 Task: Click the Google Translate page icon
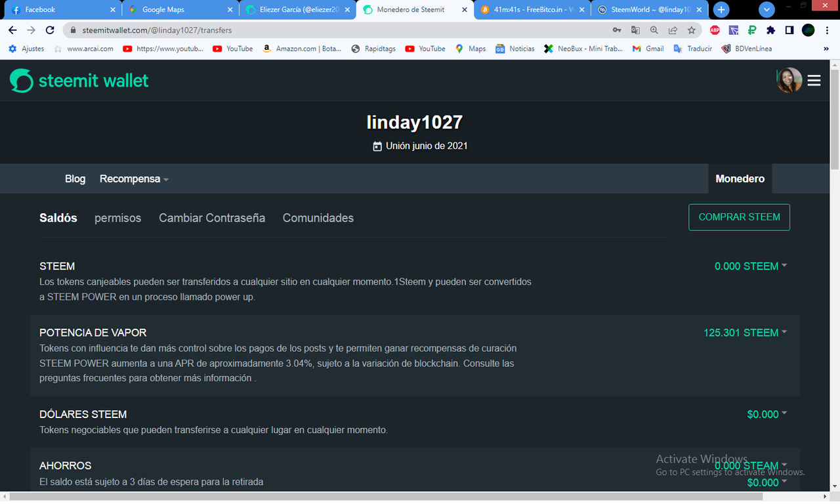point(635,30)
